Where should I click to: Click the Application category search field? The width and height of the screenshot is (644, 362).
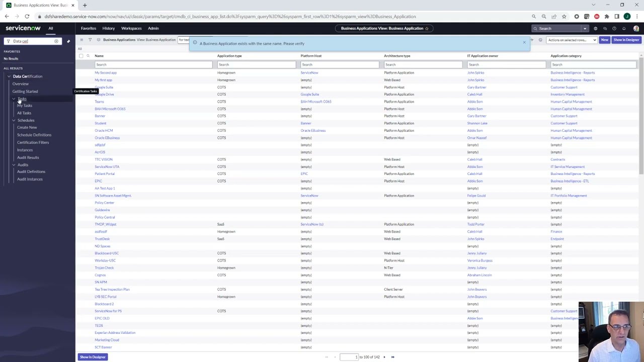pyautogui.click(x=593, y=64)
